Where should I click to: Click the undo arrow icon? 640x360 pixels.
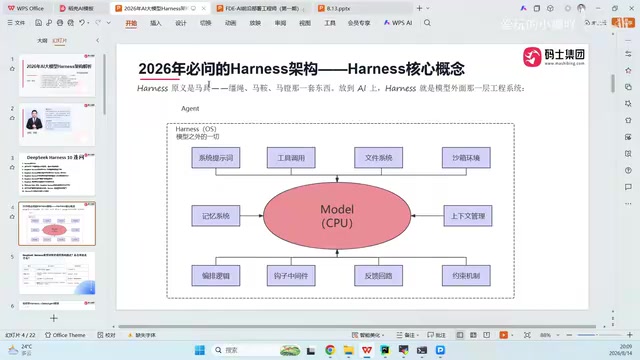point(82,23)
